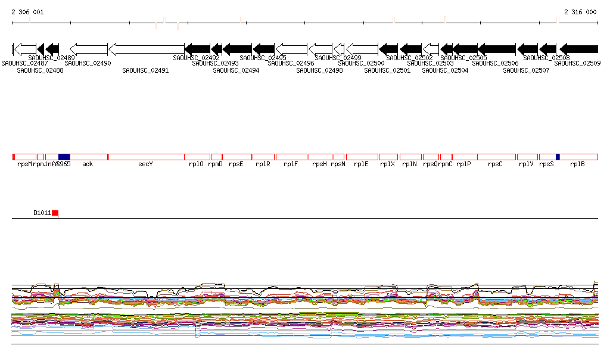Click the SAOUHSC_02507 gene label text
This screenshot has height=364, width=610.
526,70
